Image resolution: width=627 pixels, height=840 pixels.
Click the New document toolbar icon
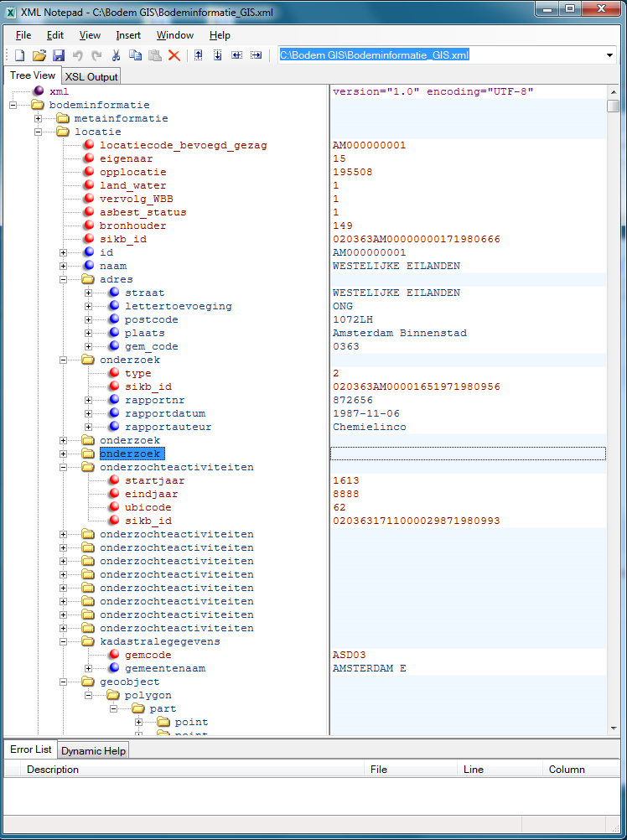[x=20, y=55]
